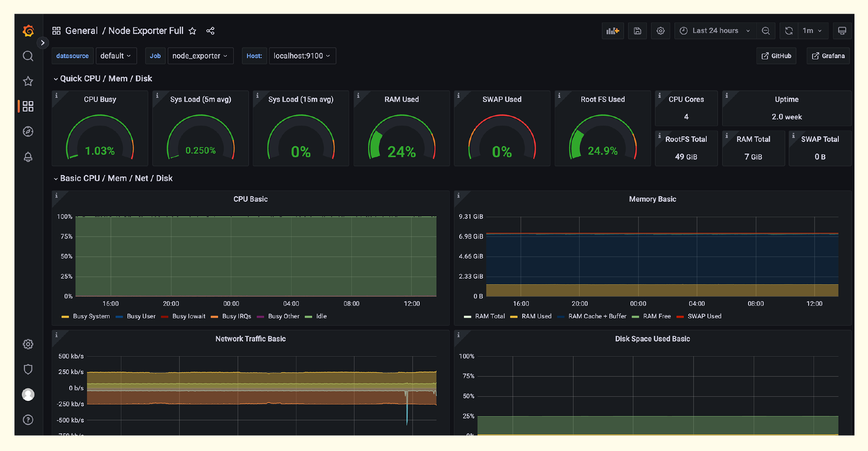This screenshot has height=451, width=868.
Task: Share the dashboard via share icon
Action: coord(210,31)
